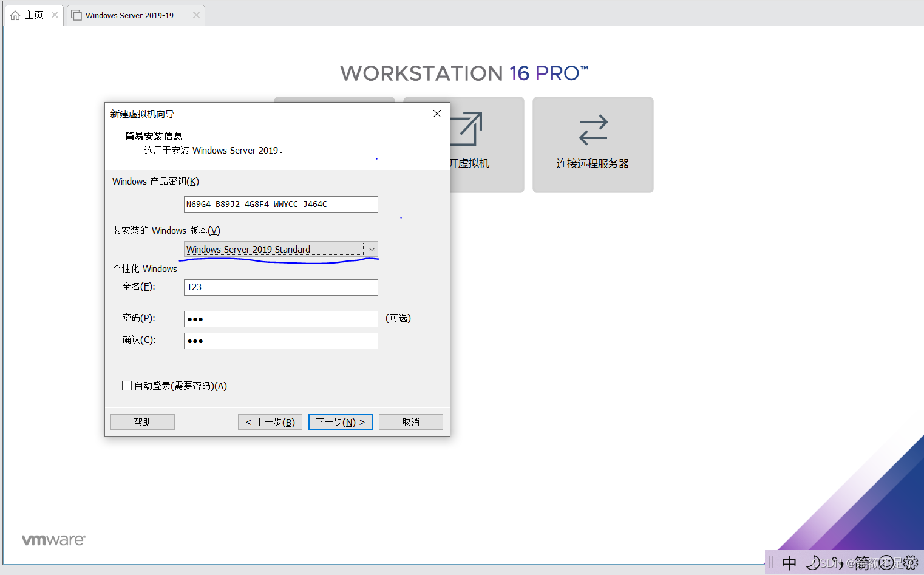Go back with 上一步 button
Screen dimensions: 924x575
click(x=270, y=422)
